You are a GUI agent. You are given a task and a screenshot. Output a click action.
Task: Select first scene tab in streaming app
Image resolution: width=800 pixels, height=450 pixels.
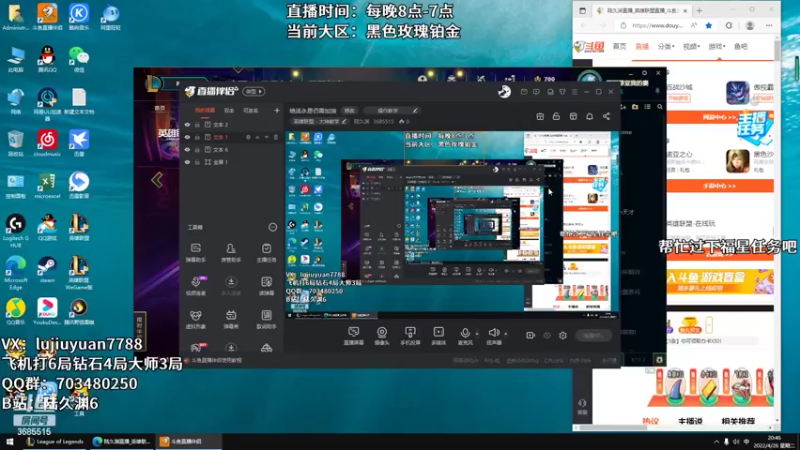pos(205,110)
